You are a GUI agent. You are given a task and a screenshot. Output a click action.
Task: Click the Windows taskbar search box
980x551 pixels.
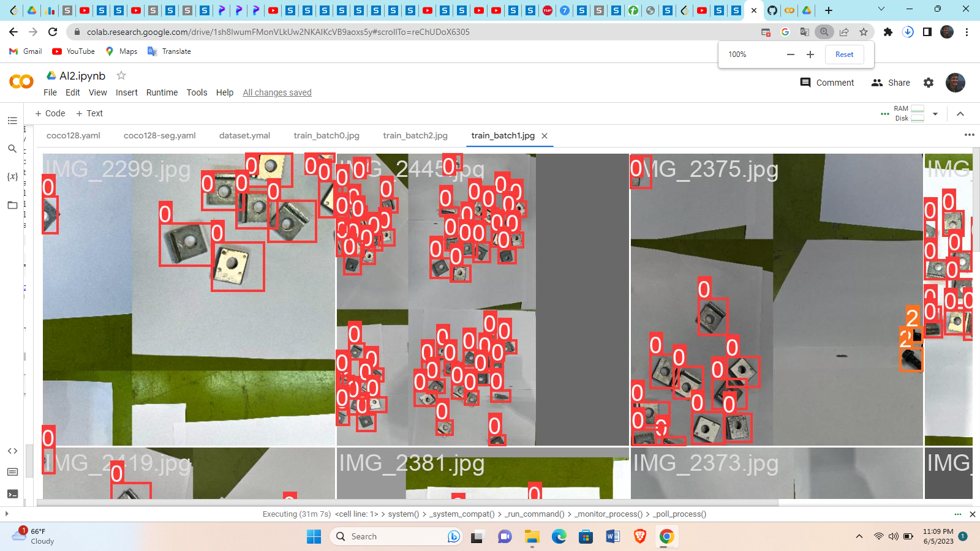396,536
